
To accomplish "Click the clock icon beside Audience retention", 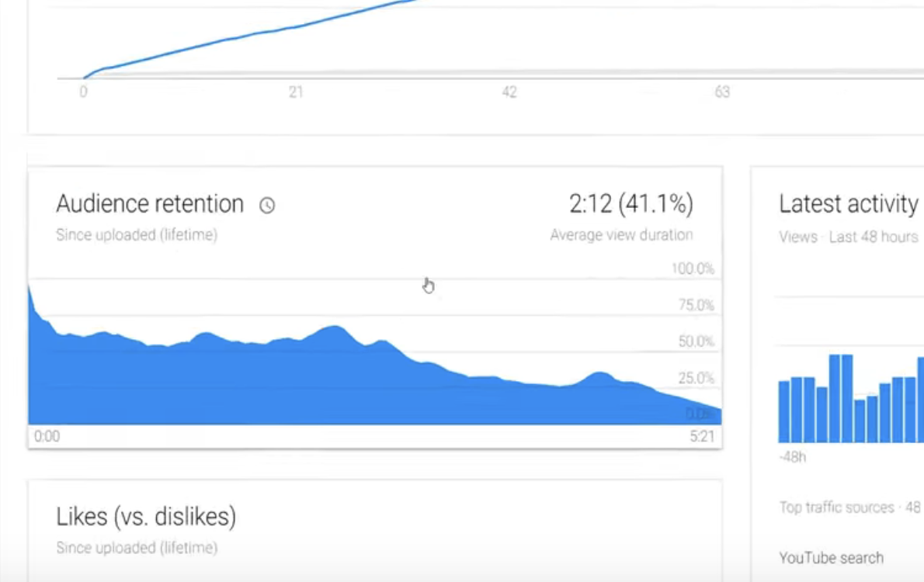I will click(267, 205).
